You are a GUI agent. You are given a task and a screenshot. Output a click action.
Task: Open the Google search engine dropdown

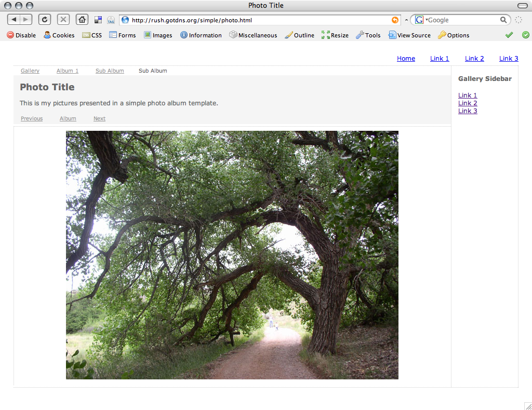click(421, 20)
